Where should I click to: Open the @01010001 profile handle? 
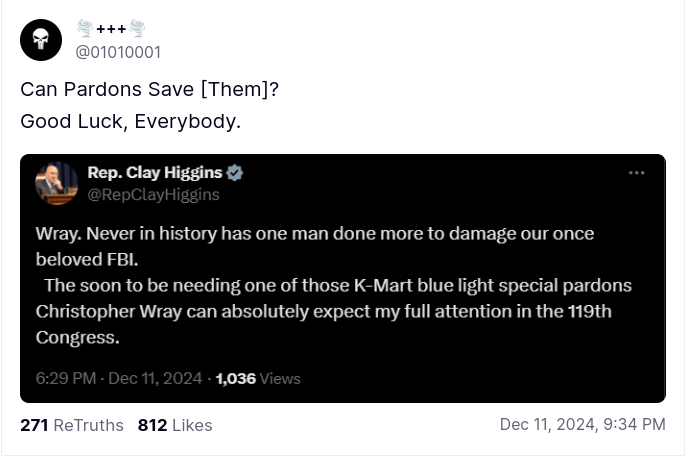coord(118,52)
